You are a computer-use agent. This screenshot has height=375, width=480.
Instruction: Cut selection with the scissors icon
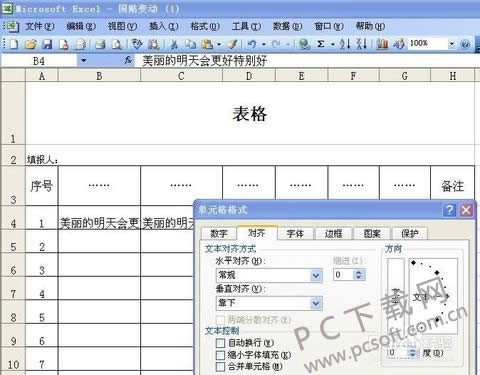coord(174,44)
